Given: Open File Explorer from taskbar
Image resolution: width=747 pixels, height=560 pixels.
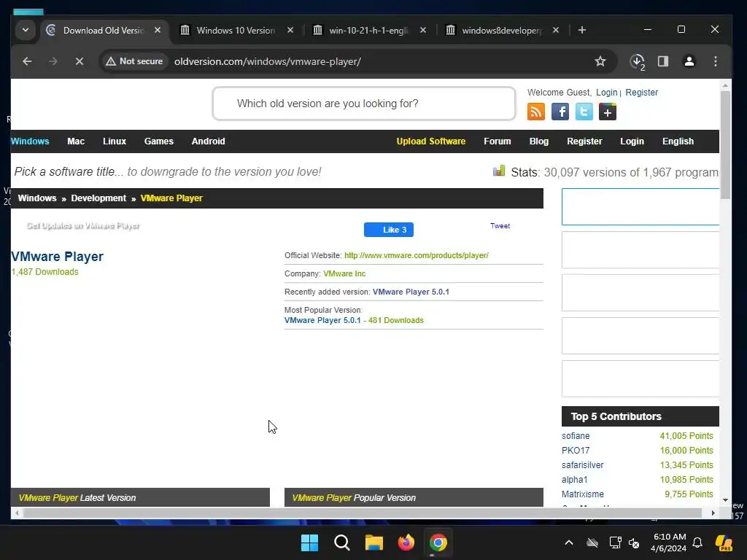Looking at the screenshot, I should pos(374,542).
